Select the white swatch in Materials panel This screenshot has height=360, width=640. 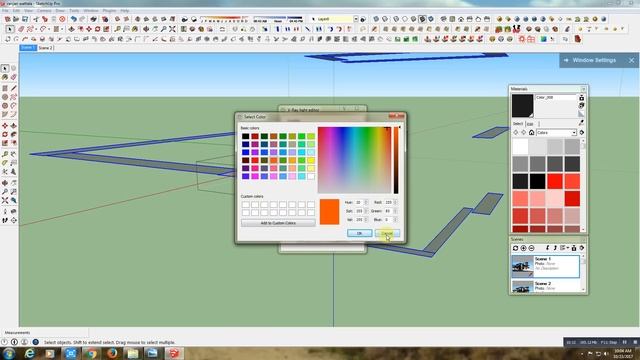pyautogui.click(x=520, y=147)
